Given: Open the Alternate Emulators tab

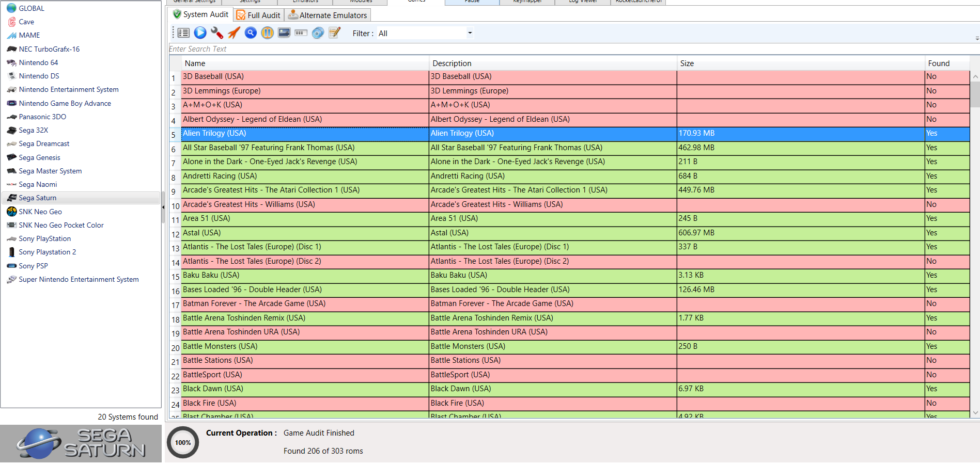Looking at the screenshot, I should (x=328, y=15).
